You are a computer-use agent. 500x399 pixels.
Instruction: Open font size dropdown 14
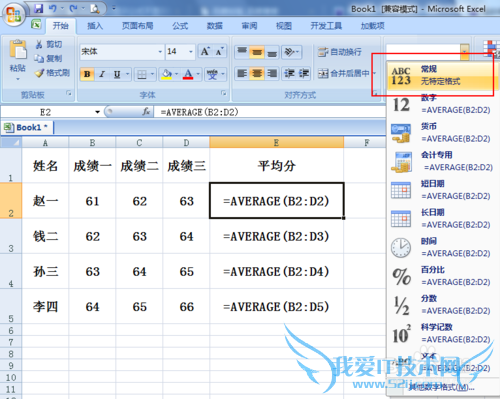191,52
